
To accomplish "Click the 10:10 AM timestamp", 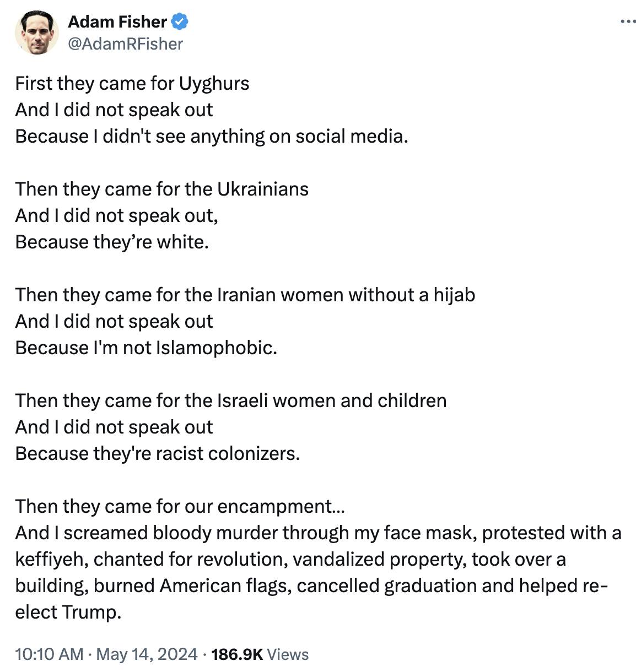I will 49,654.
